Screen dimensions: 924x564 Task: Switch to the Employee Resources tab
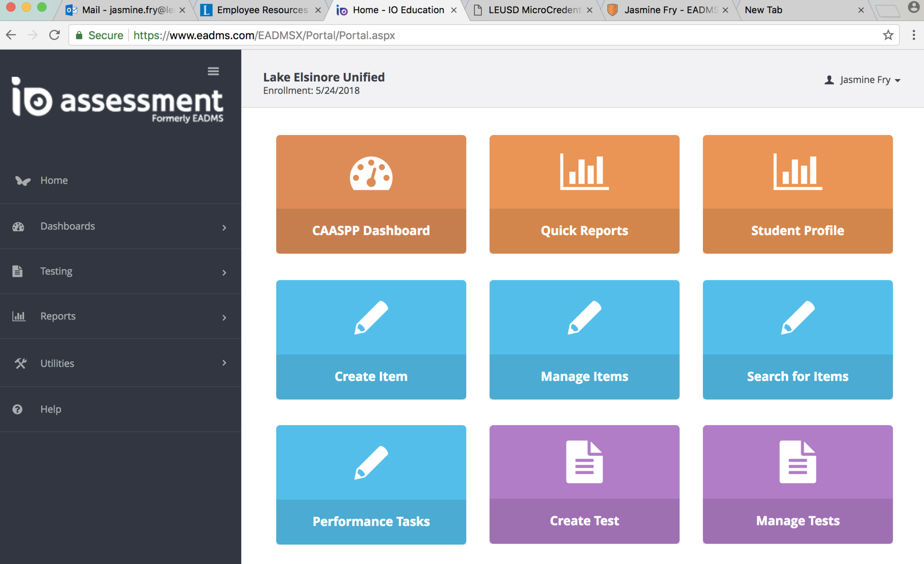click(262, 10)
